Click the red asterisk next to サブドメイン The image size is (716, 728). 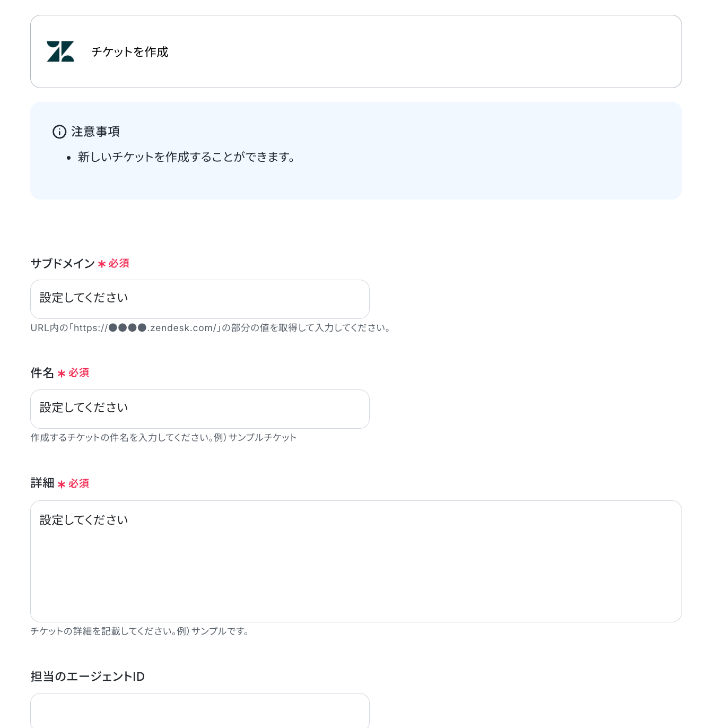coord(102,264)
